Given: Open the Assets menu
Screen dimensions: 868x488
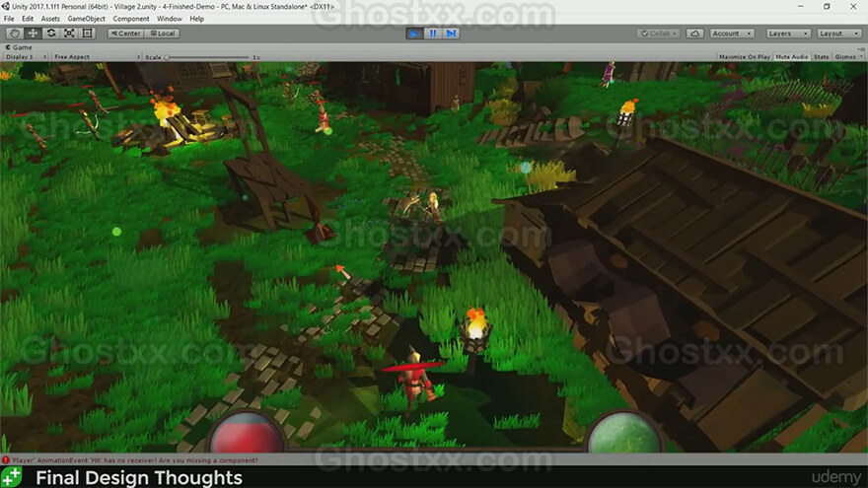Looking at the screenshot, I should [50, 19].
